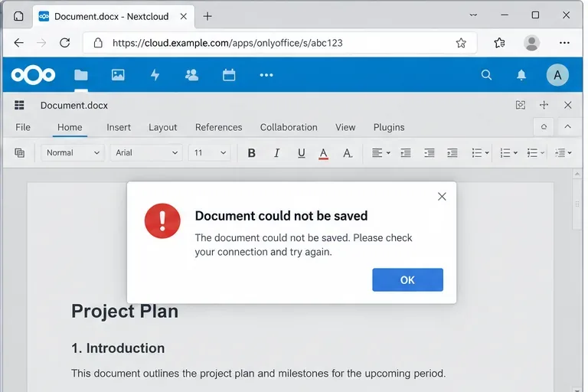Open the Nextcloud Contacts icon
Image resolution: width=588 pixels, height=392 pixels.
point(191,75)
